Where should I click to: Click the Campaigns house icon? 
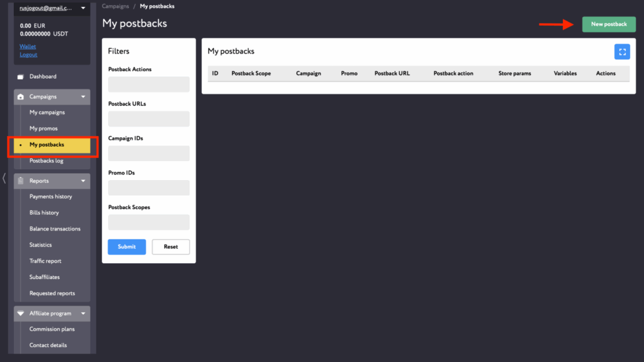coord(20,97)
